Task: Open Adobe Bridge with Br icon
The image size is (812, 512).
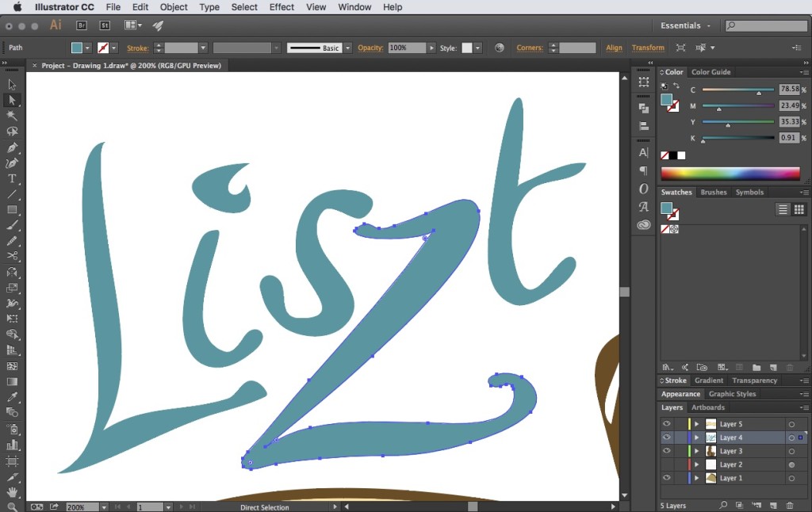Action: tap(82, 25)
